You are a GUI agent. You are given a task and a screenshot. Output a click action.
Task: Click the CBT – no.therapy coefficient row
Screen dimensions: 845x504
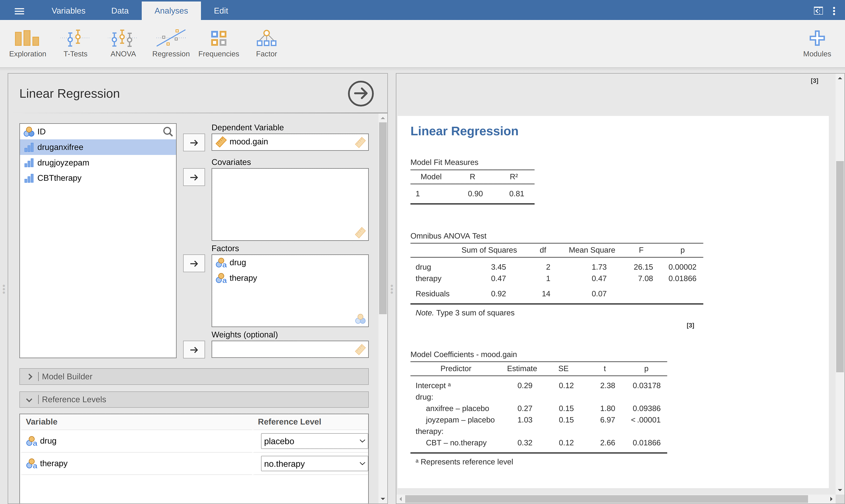539,443
